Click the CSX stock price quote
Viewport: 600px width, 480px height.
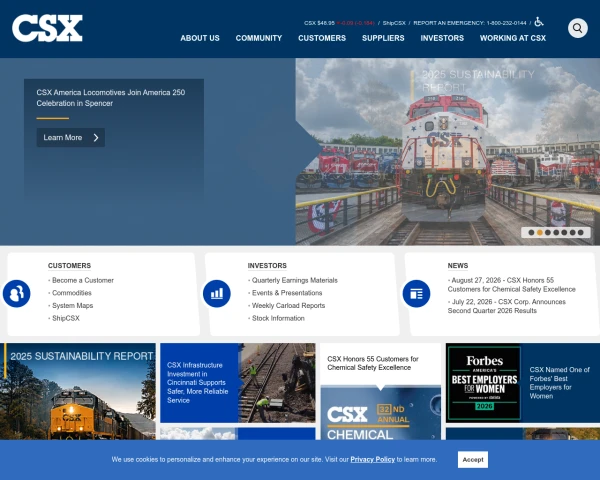[339, 23]
